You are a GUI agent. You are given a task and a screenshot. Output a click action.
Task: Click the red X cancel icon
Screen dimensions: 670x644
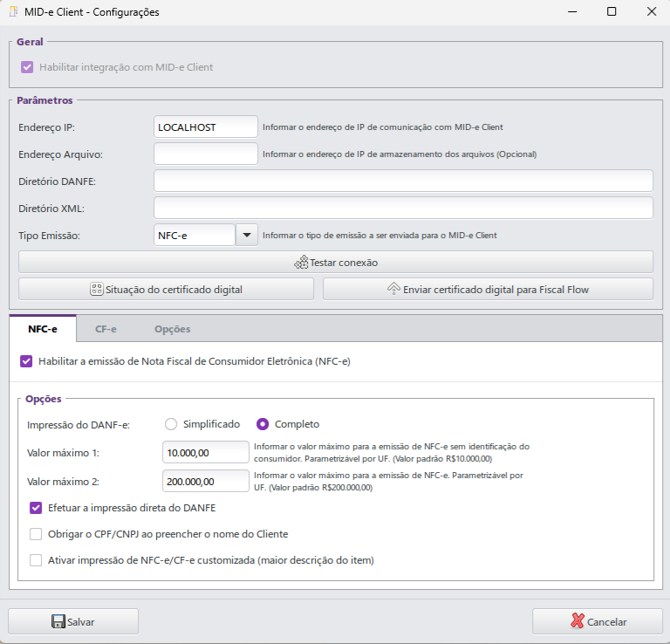click(x=578, y=621)
